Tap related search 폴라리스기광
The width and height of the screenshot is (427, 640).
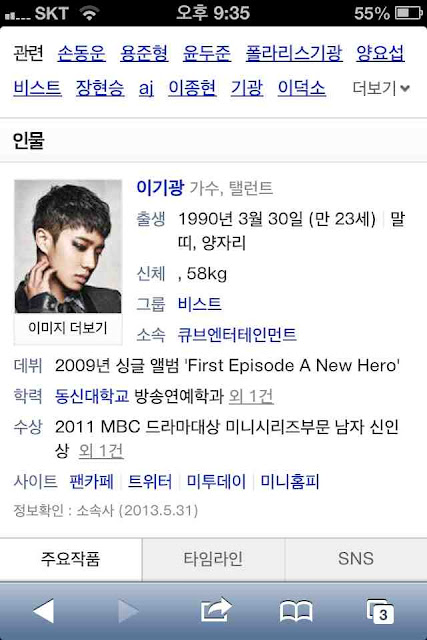click(294, 53)
